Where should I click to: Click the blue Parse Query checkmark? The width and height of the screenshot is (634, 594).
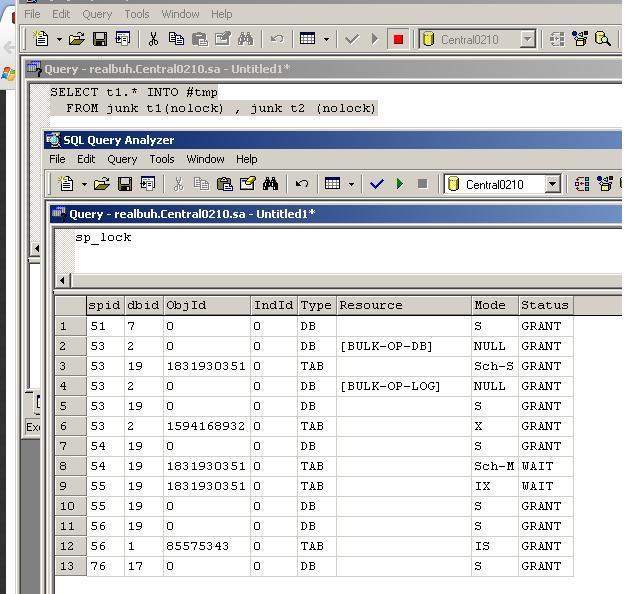[377, 184]
